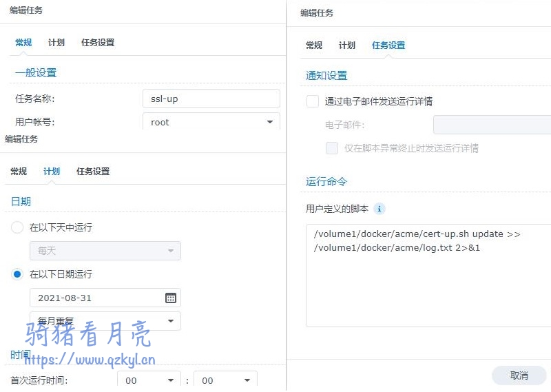
Task: Click the 任务名称 label
Action: coord(35,99)
